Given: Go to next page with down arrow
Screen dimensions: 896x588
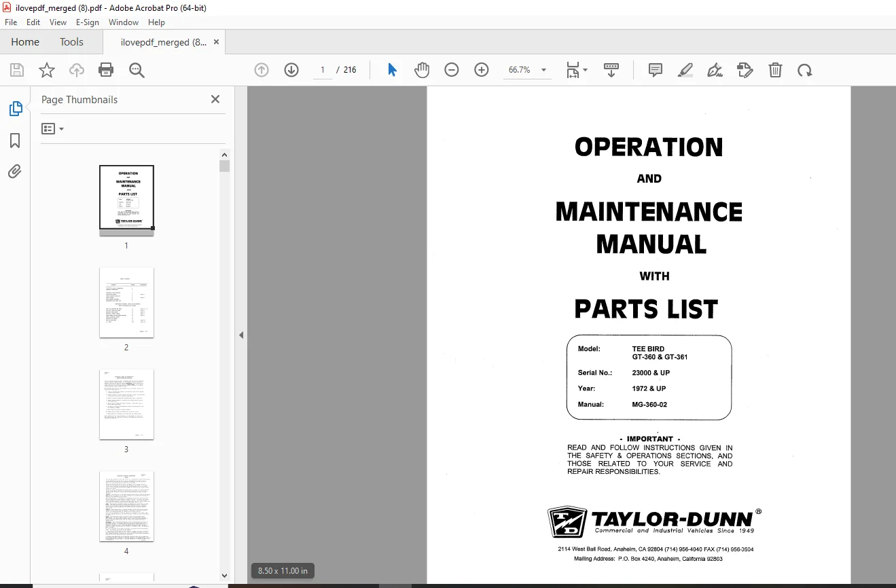Looking at the screenshot, I should click(291, 70).
